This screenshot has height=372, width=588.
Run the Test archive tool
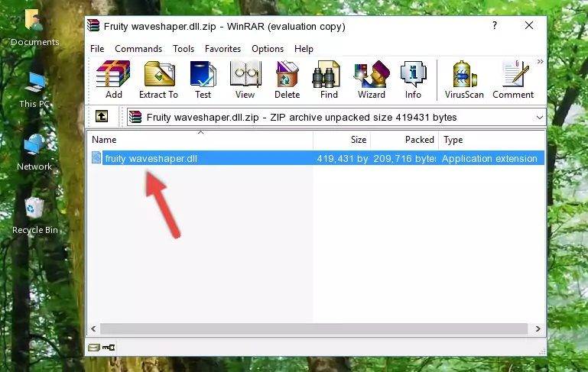[203, 79]
